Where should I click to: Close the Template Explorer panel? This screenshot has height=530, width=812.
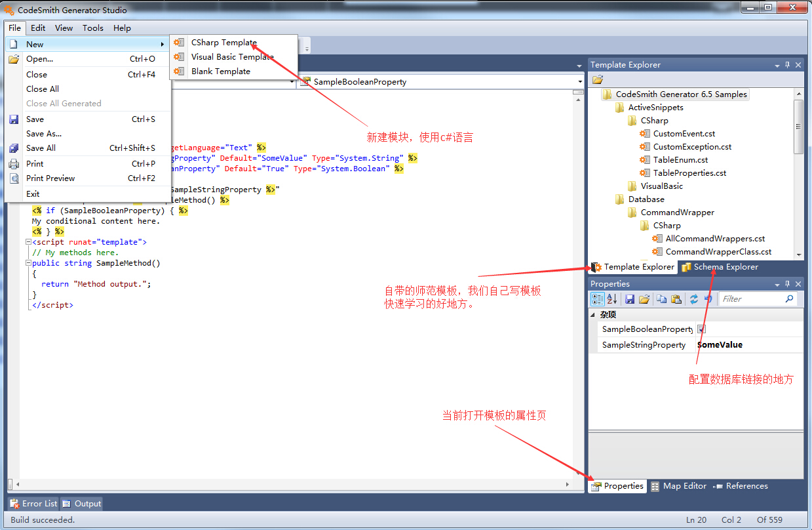[x=798, y=65]
